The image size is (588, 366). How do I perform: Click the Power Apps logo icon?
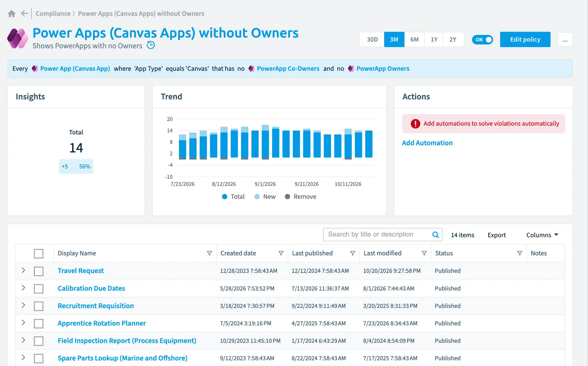[18, 38]
